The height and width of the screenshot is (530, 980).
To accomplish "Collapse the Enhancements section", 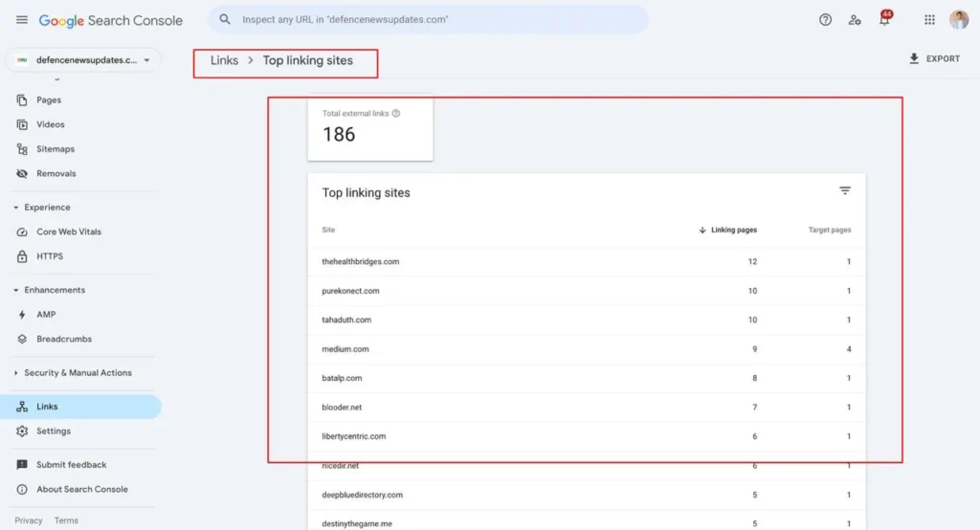I will click(x=16, y=290).
